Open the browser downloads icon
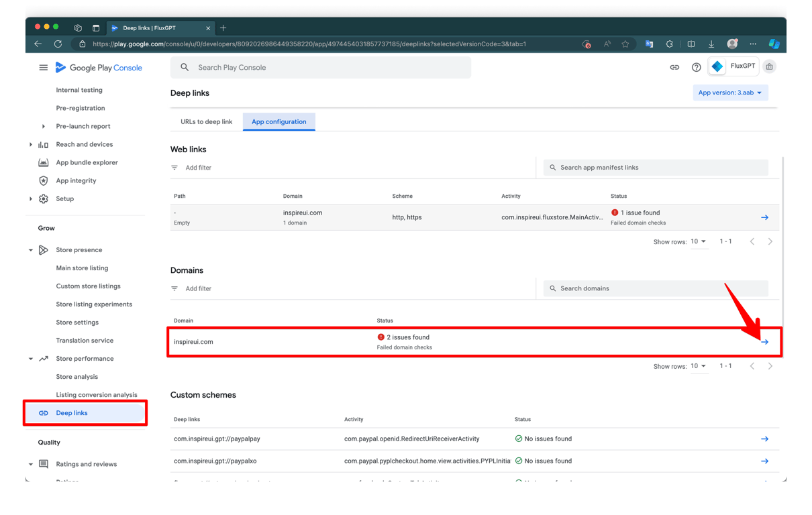 click(711, 44)
